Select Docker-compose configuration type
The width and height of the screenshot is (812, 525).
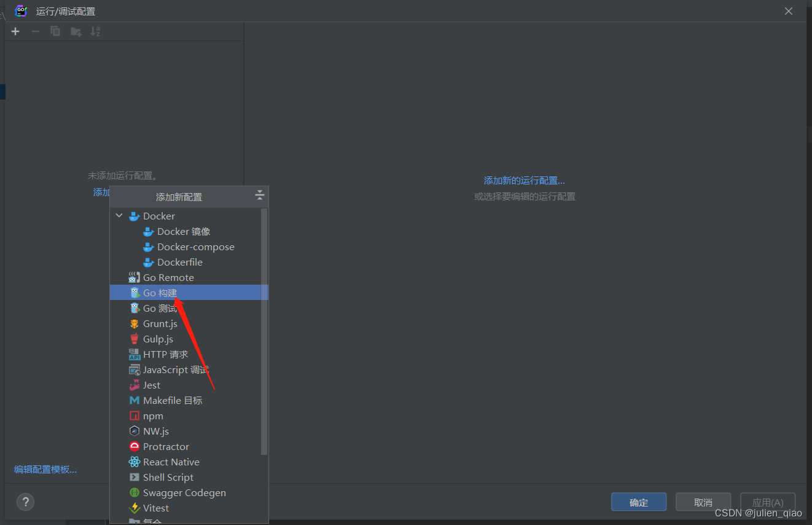coord(196,247)
